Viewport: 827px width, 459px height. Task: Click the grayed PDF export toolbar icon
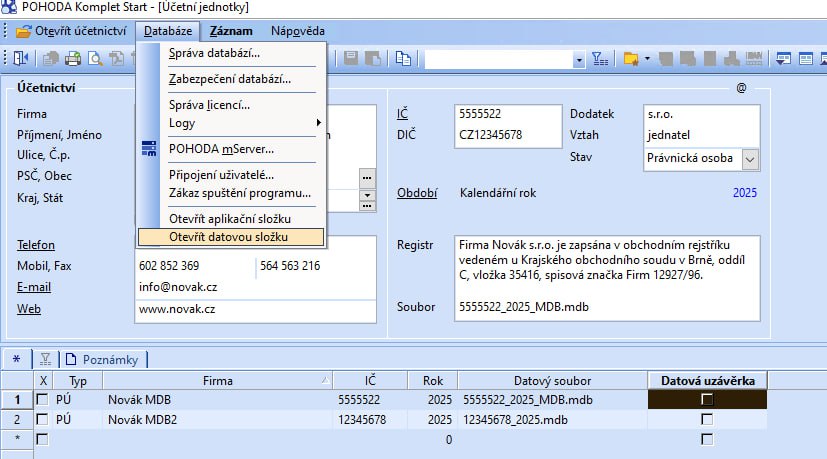[117, 59]
